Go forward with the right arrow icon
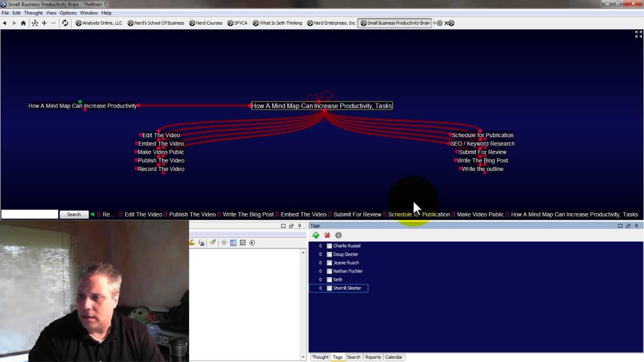The height and width of the screenshot is (362, 644). tap(14, 23)
